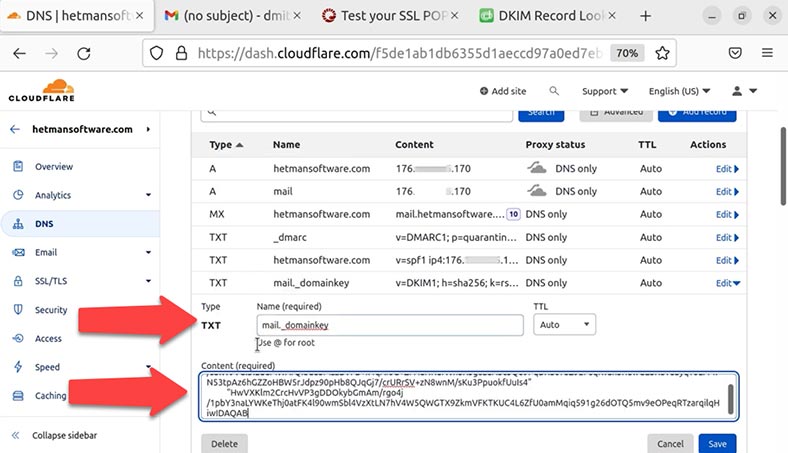Sort records by the Type column

[x=226, y=145]
